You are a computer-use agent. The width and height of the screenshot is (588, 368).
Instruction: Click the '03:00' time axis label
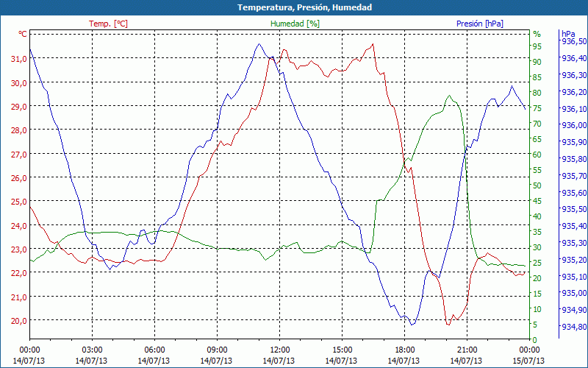tap(92, 350)
